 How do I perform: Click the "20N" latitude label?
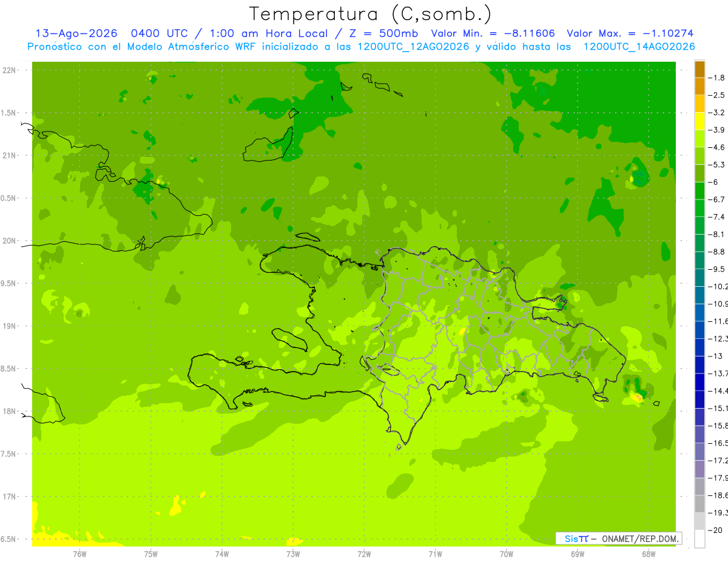pyautogui.click(x=10, y=241)
